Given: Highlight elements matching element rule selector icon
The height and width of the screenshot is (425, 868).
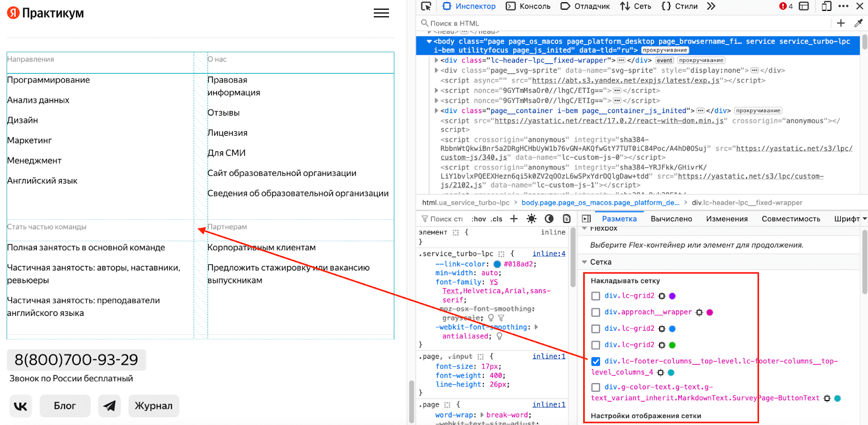Looking at the screenshot, I should [x=455, y=232].
